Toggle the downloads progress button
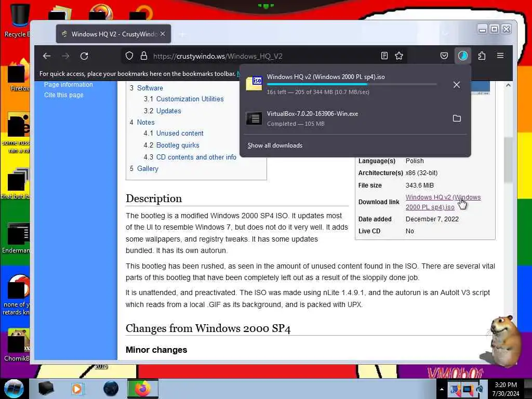532x399 pixels. pos(463,56)
